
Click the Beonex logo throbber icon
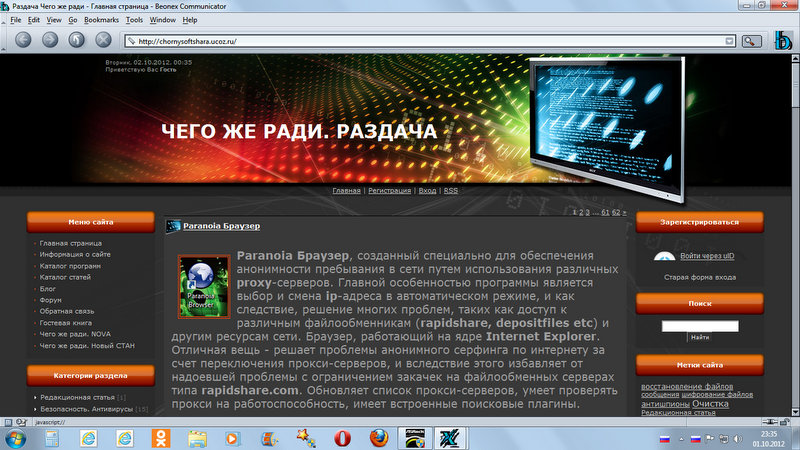[783, 40]
